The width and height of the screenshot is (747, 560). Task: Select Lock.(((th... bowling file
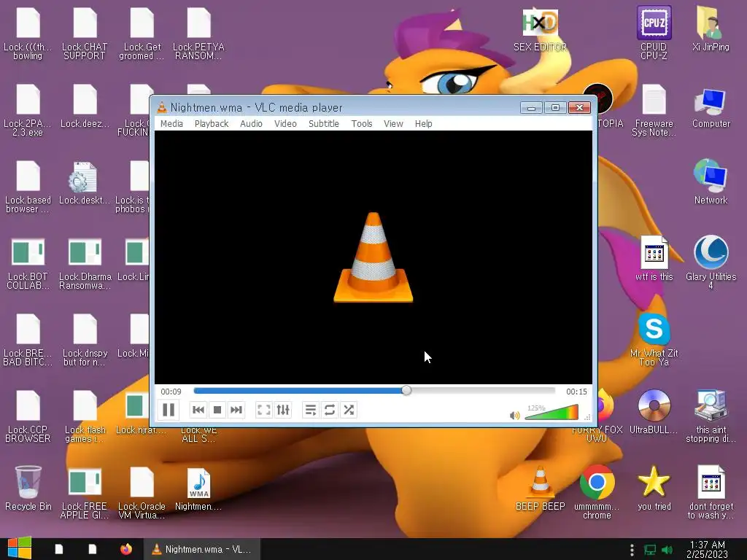[28, 34]
